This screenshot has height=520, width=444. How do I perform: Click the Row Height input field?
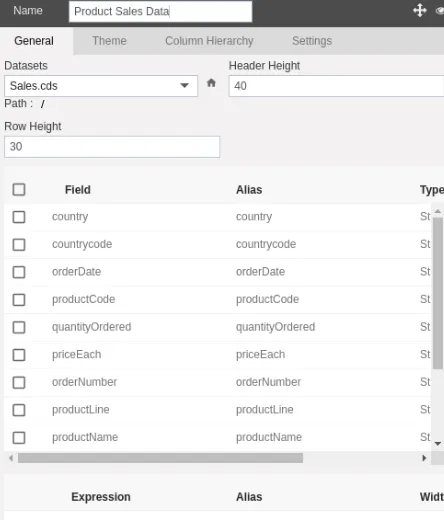[112, 147]
